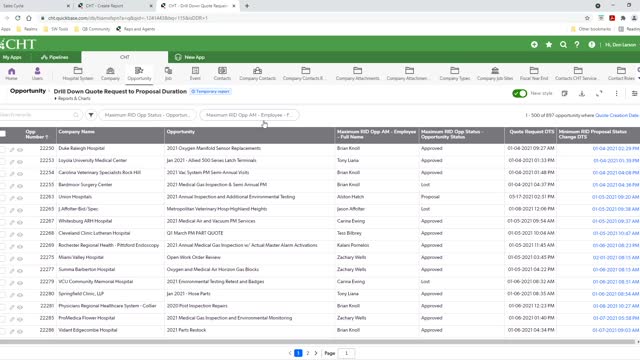Screen dimensions: 640x360
Task: Open Maximum RID Opp Status filter dropdown
Action: (147, 115)
